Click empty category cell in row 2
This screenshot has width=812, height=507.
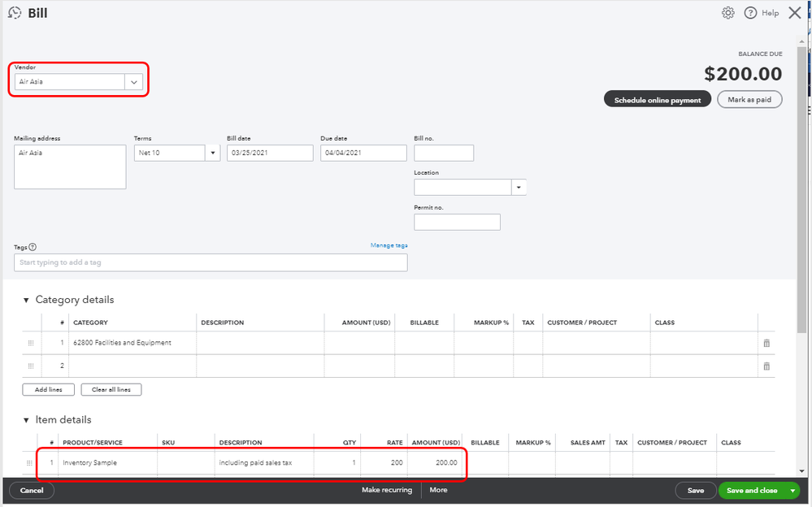[132, 366]
